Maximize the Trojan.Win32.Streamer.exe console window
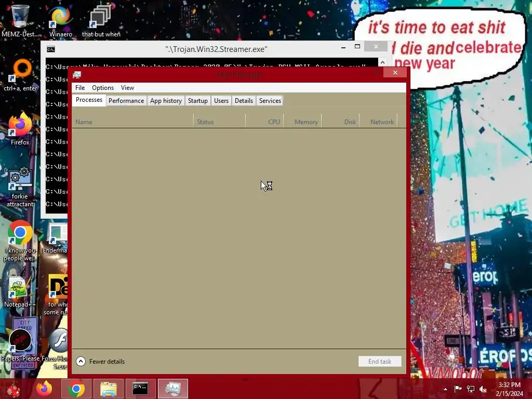Screen dimensions: 532x399 [357, 46]
